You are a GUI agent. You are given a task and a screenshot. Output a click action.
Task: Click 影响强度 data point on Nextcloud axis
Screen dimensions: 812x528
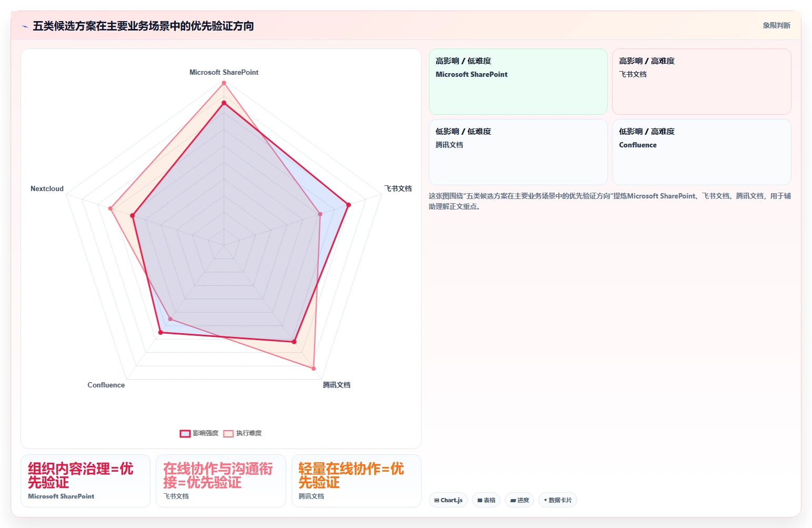pyautogui.click(x=132, y=215)
